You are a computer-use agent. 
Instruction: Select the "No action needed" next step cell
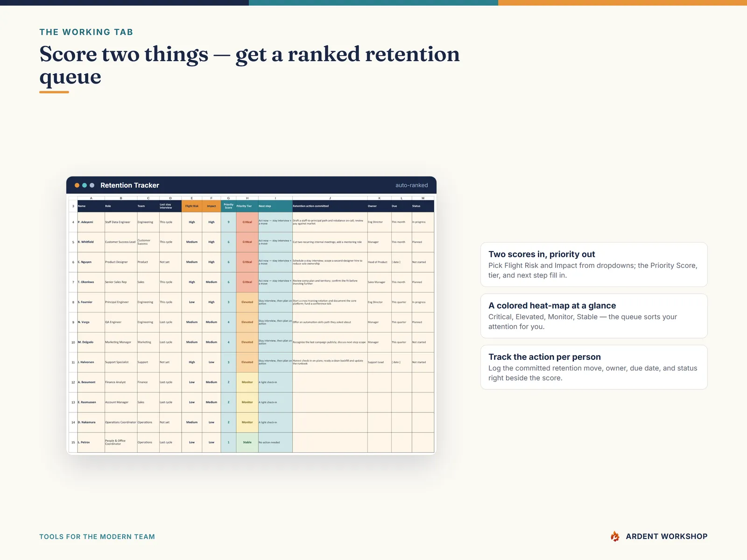275,442
